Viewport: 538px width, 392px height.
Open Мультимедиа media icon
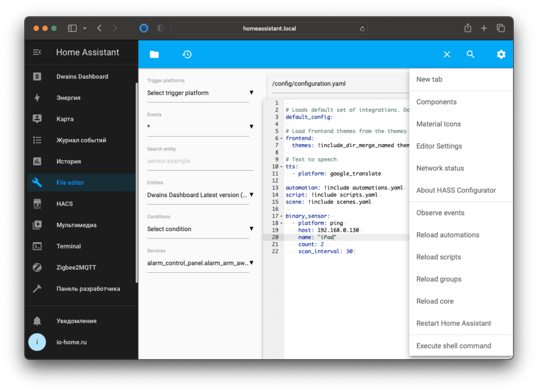pos(37,225)
